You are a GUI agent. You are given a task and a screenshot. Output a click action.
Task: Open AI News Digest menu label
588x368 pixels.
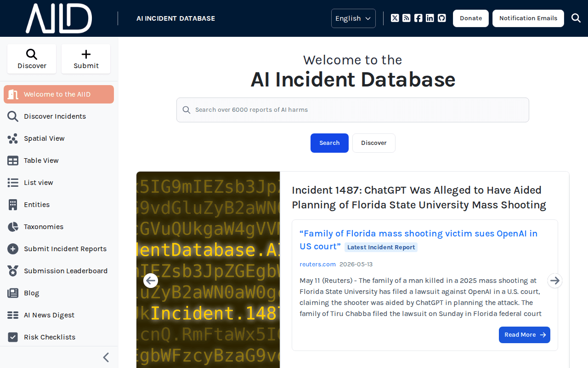click(x=49, y=315)
